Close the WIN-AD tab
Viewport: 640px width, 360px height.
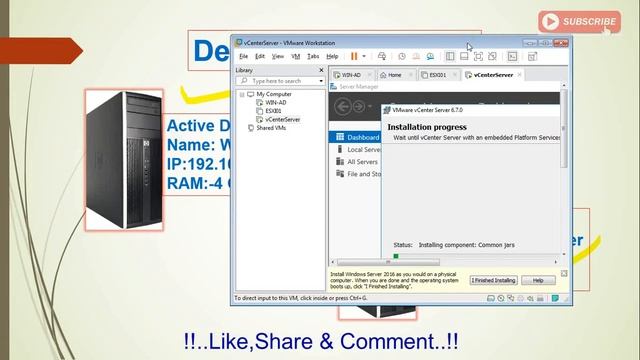coord(369,75)
